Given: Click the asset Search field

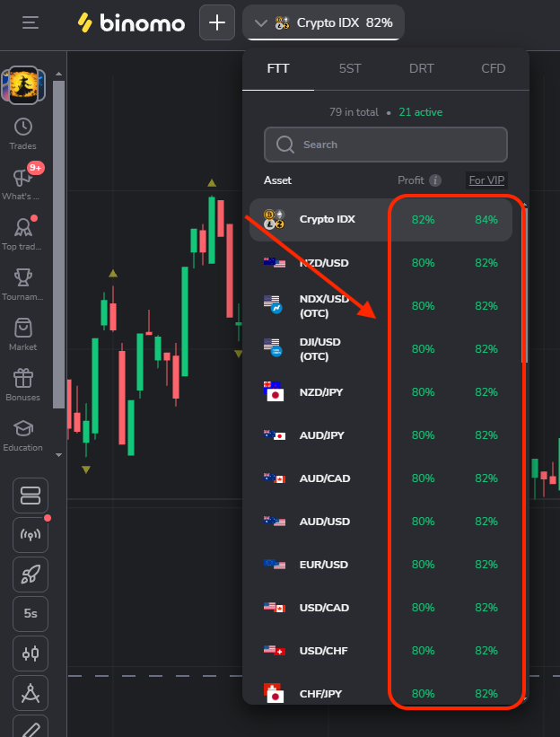Looking at the screenshot, I should click(385, 145).
